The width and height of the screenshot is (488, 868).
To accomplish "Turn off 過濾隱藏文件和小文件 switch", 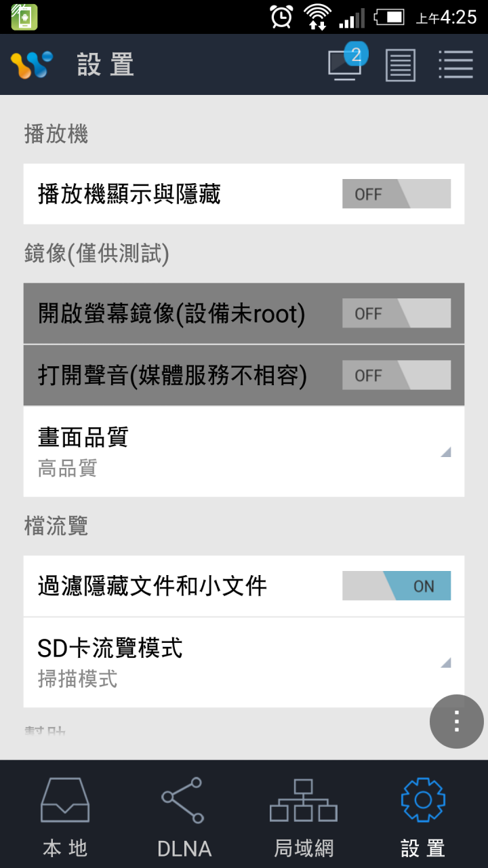I will pyautogui.click(x=396, y=586).
